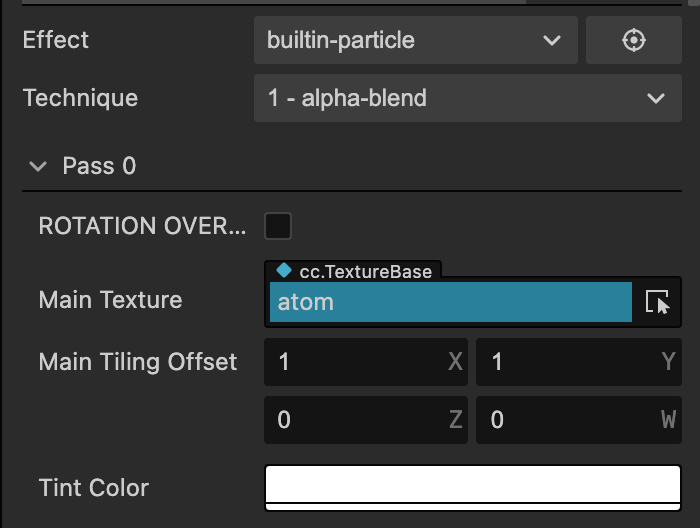The height and width of the screenshot is (528, 700).
Task: Open the Technique alpha-blend dropdown
Action: click(467, 98)
